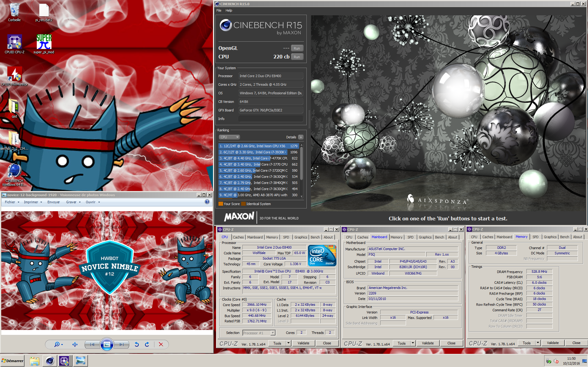Open the CPU ranking type dropdown in Cinebench

(x=229, y=137)
